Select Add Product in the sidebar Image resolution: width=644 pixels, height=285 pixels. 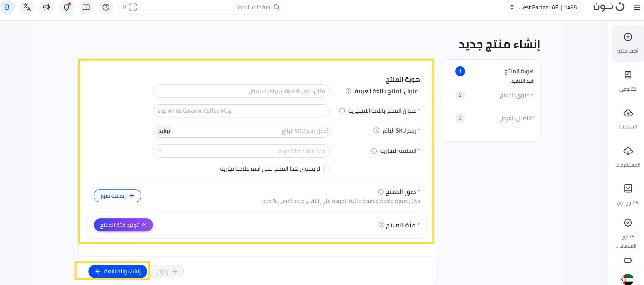tap(628, 43)
